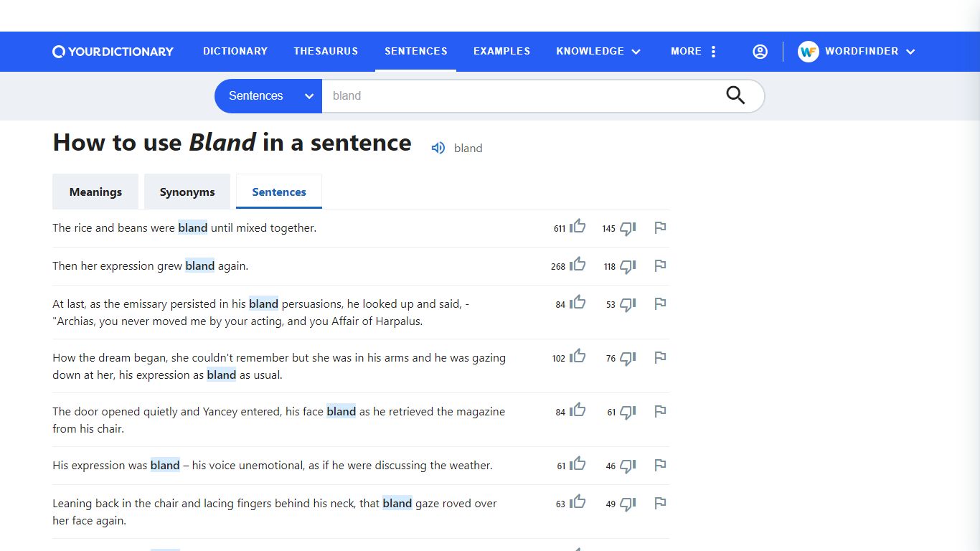Click the 145 downvote count
Image resolution: width=980 pixels, height=551 pixels.
(609, 229)
